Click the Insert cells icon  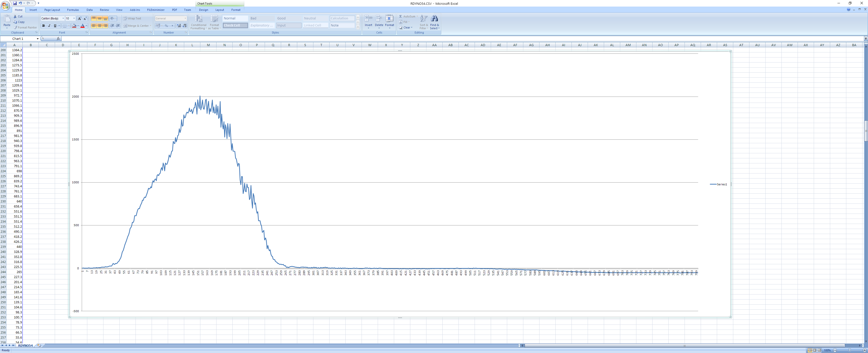coord(368,18)
